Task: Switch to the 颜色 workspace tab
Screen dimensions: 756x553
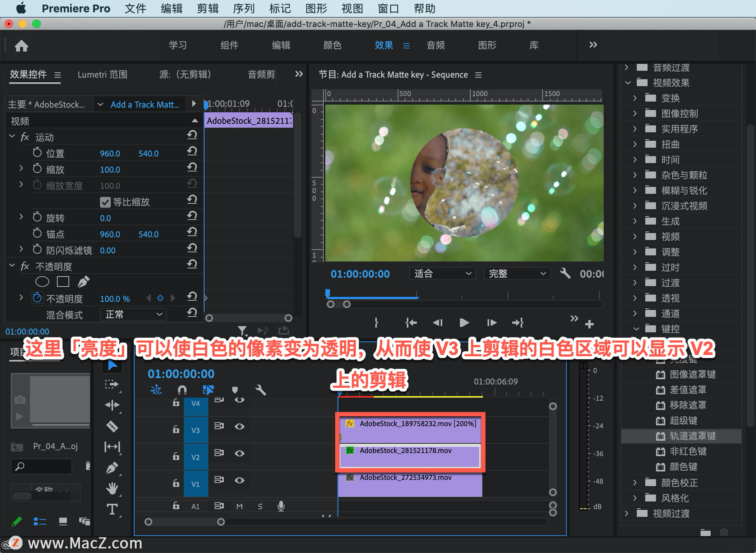Action: click(332, 45)
